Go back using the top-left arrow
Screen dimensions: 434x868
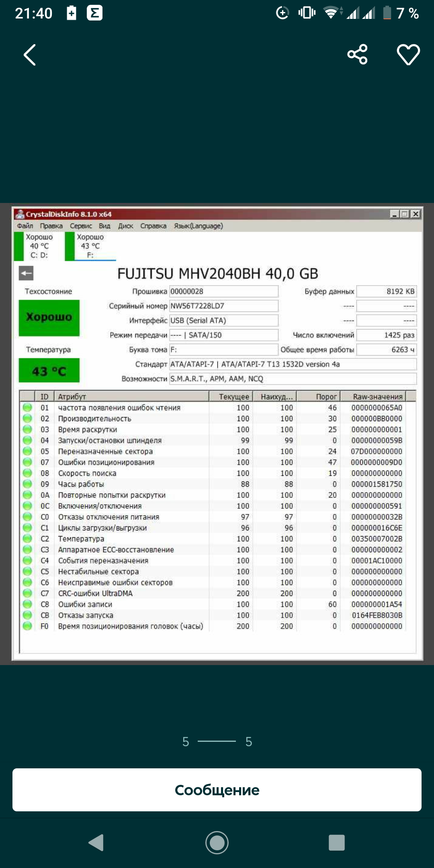[30, 55]
